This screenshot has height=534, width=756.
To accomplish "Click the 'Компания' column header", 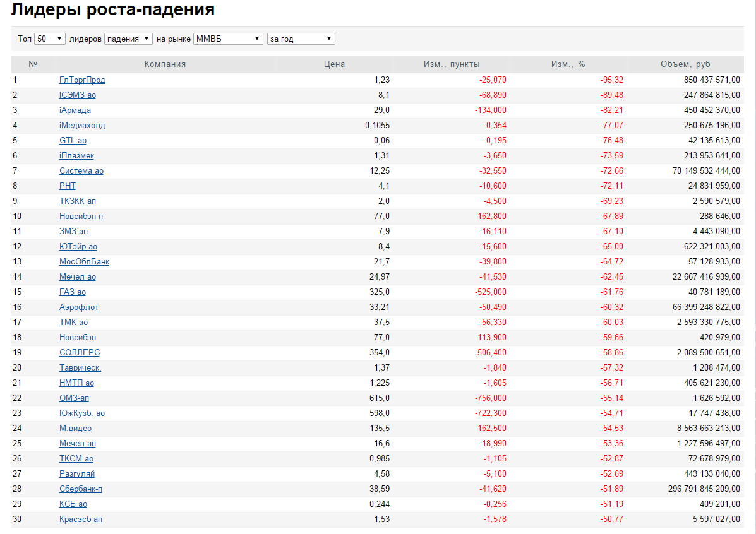I will [165, 64].
